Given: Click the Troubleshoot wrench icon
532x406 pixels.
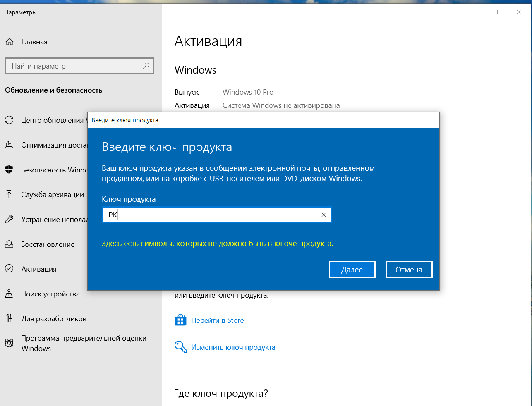Looking at the screenshot, I should (x=9, y=220).
